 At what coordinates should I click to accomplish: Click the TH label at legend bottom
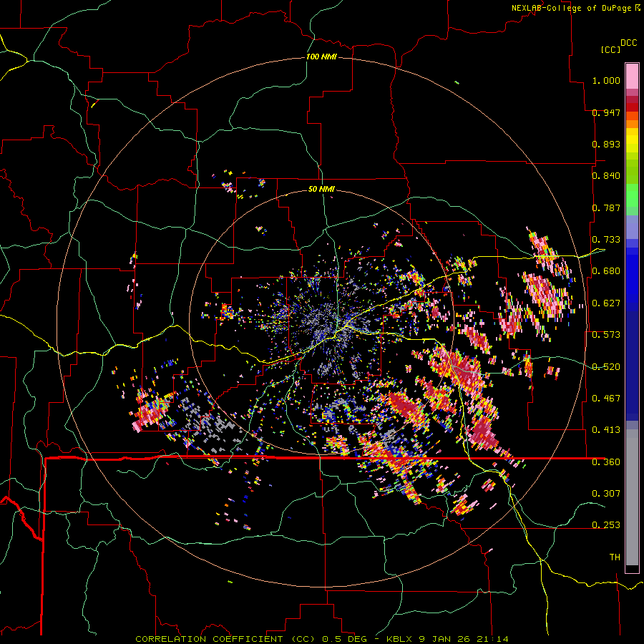click(x=615, y=557)
